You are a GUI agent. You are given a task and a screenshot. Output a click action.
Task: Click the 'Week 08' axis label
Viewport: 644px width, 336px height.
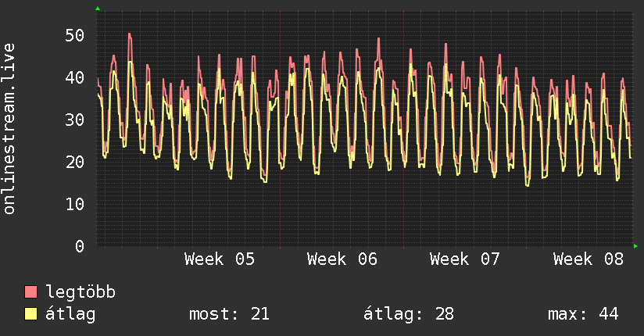pos(589,259)
